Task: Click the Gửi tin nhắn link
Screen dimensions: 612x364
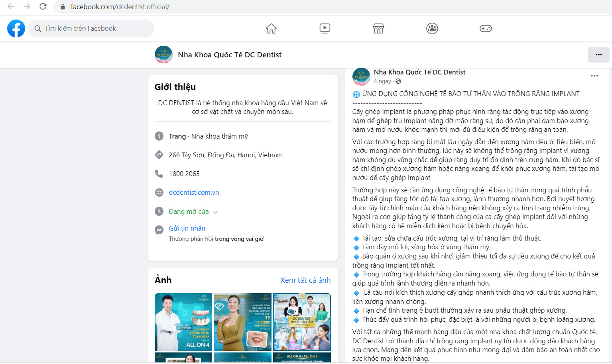Action: tap(187, 228)
